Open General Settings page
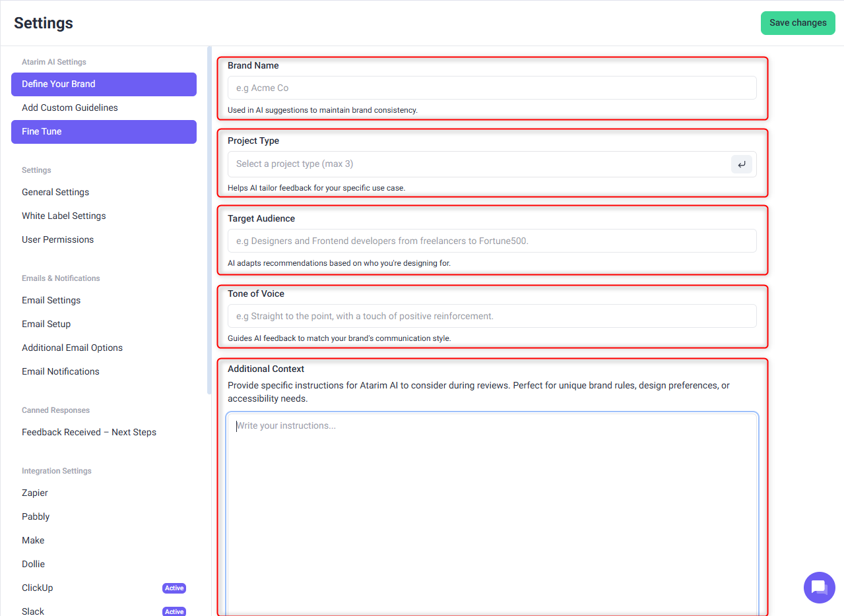Viewport: 844px width, 616px height. click(55, 192)
